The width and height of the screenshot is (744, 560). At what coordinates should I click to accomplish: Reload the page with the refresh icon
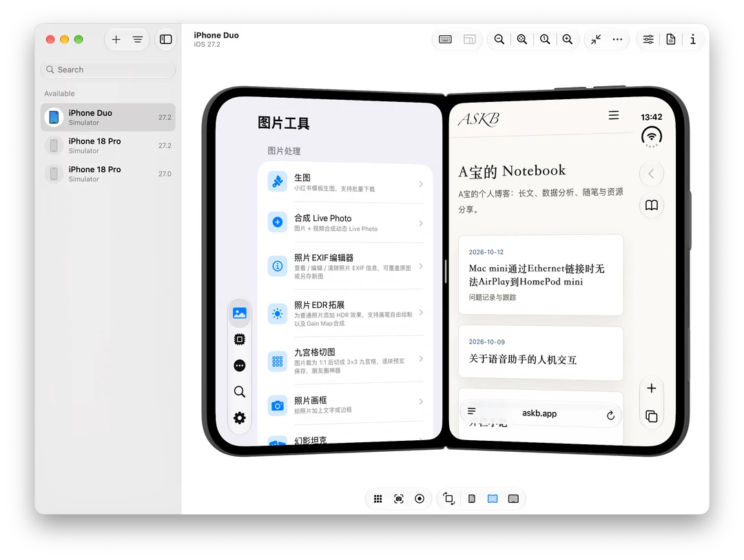tap(610, 415)
